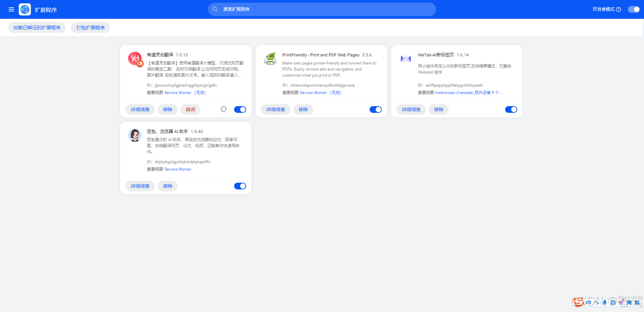Open the Sogou soft keyboard icon
This screenshot has width=644, height=312.
[x=613, y=302]
